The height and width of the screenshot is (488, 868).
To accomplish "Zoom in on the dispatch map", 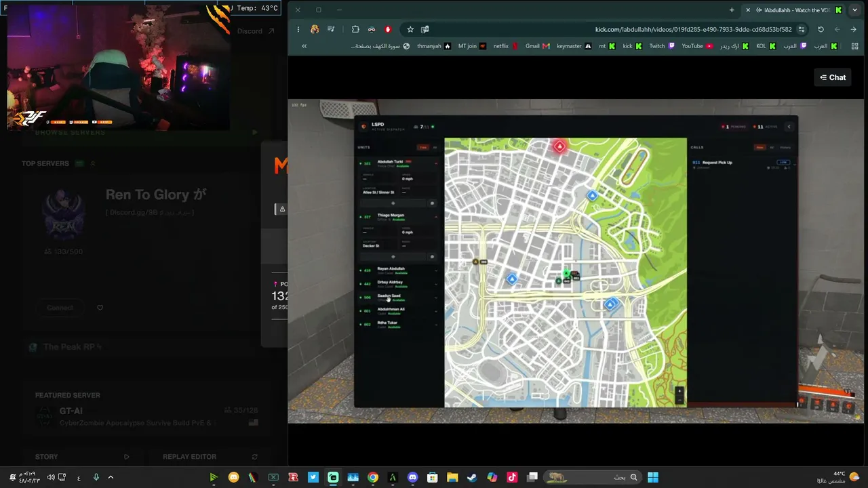I will pyautogui.click(x=679, y=391).
